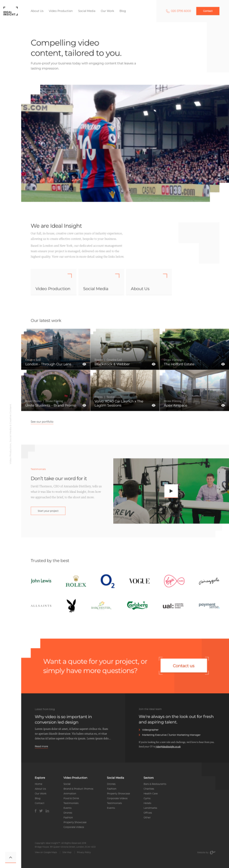This screenshot has height=868, width=229.
Task: Click the Virgin Media client logo
Action: (174, 581)
